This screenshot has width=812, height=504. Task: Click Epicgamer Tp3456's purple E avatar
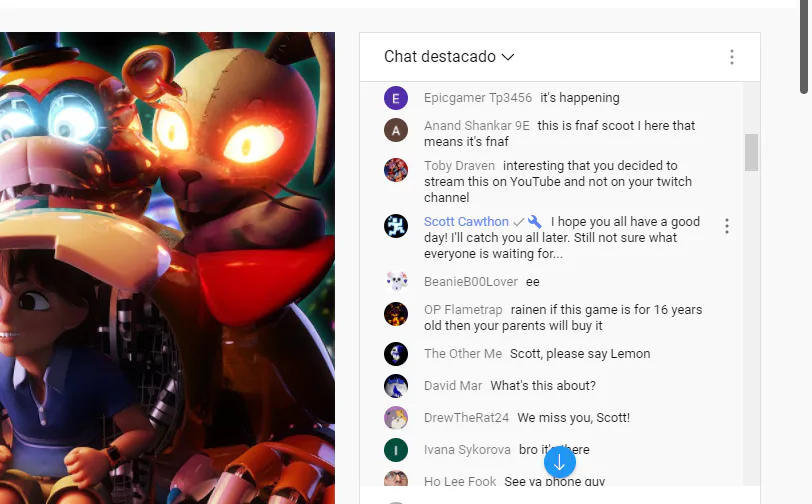click(396, 98)
